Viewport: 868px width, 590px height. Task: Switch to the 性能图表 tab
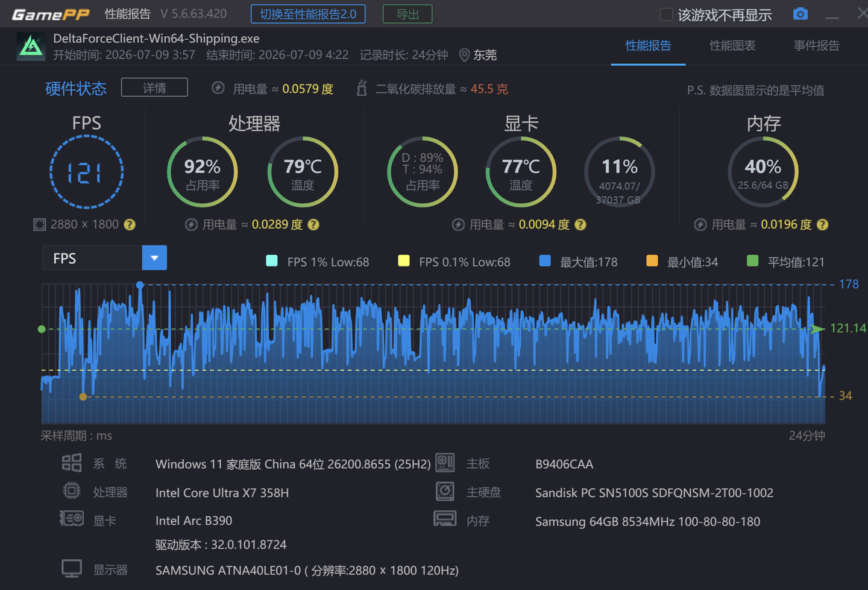pos(732,45)
